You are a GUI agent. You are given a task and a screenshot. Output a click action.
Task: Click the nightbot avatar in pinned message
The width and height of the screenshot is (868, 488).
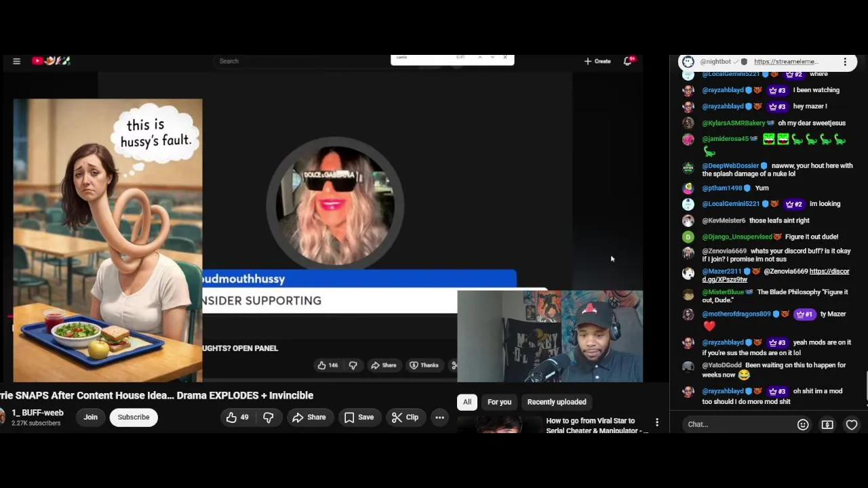coord(688,62)
